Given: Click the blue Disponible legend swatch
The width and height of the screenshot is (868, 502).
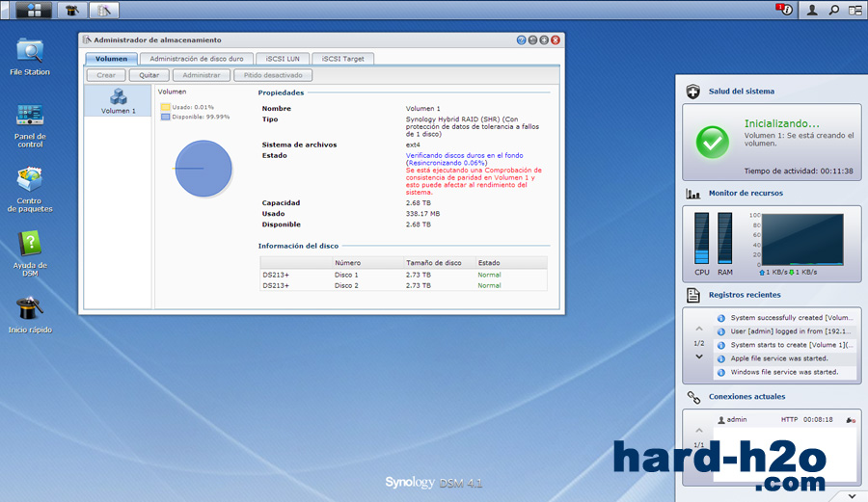Looking at the screenshot, I should tap(165, 118).
